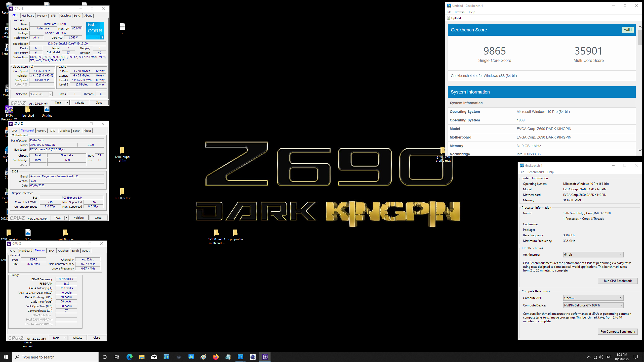The width and height of the screenshot is (644, 362).
Task: Open the network status tray icon
Action: pyautogui.click(x=595, y=357)
